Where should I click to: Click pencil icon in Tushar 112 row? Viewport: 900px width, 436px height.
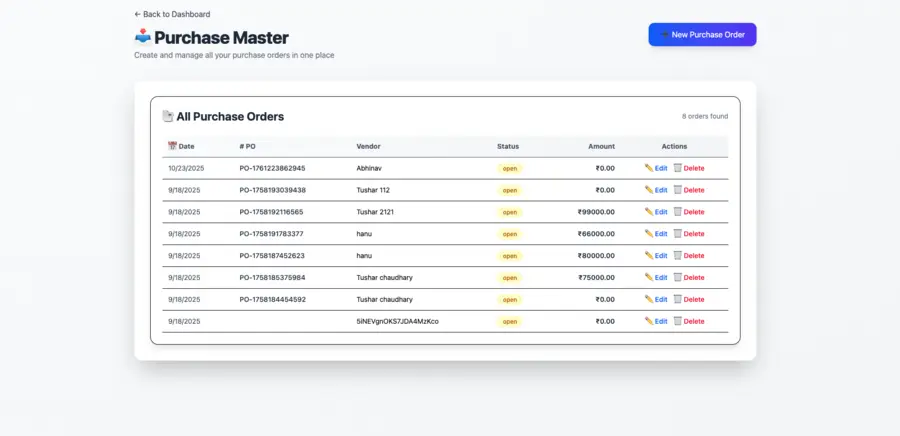649,190
